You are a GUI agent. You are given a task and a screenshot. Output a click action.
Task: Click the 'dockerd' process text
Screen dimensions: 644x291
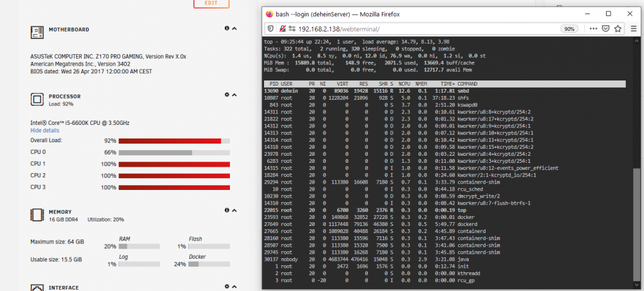pos(468,224)
